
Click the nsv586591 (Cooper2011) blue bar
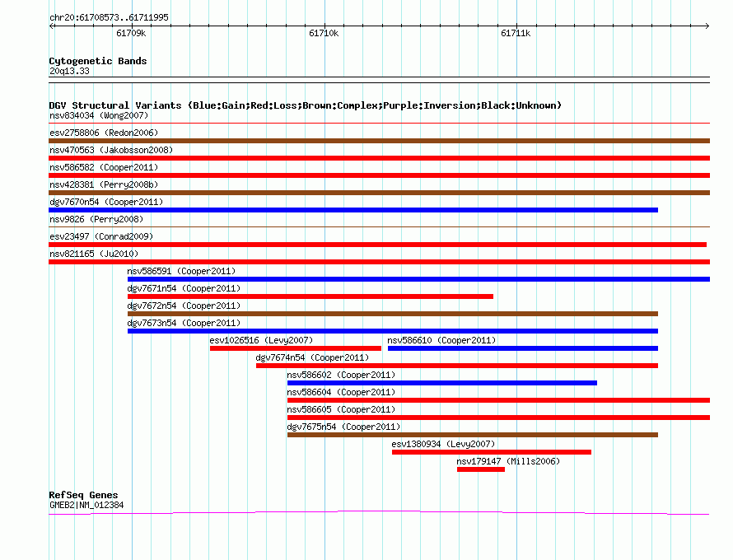pyautogui.click(x=419, y=279)
